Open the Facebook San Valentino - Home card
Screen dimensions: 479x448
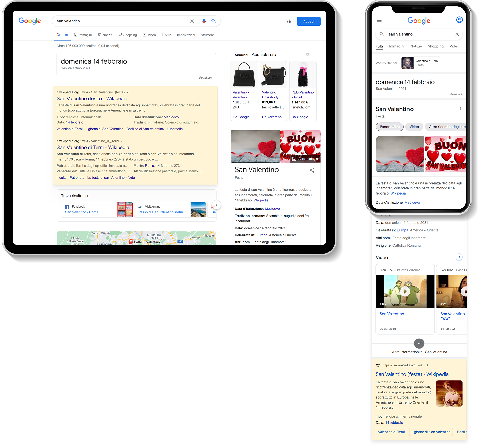pos(97,210)
